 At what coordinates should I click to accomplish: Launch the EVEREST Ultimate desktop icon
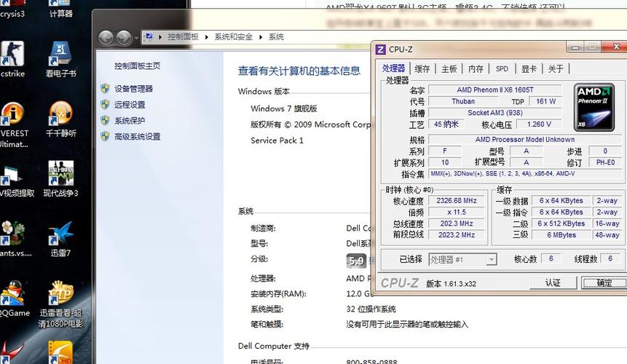point(14,124)
